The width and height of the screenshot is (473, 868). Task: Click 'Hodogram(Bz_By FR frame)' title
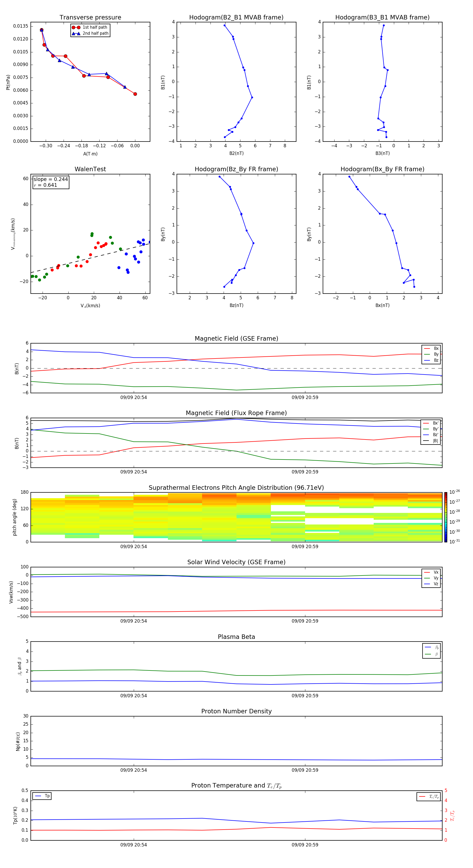coord(236,169)
